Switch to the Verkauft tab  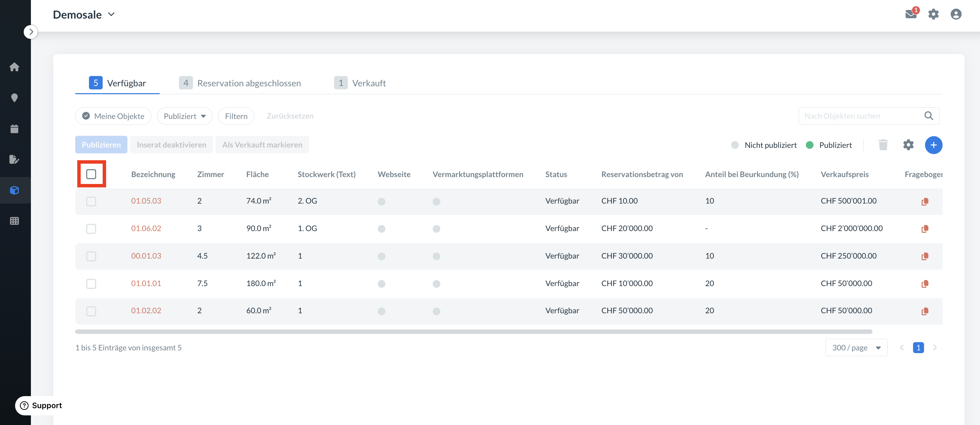(360, 83)
